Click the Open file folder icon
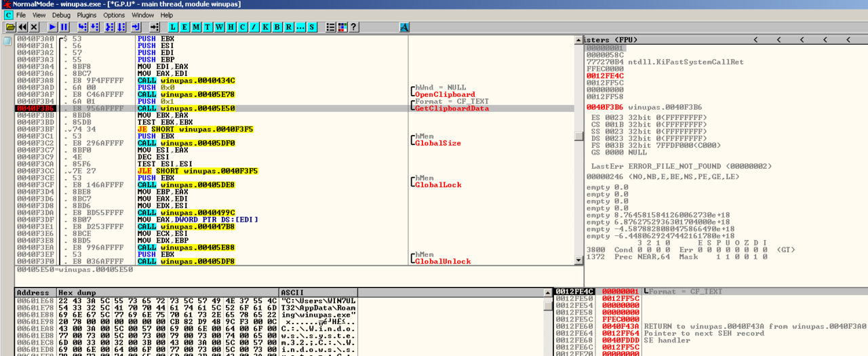 click(10, 27)
